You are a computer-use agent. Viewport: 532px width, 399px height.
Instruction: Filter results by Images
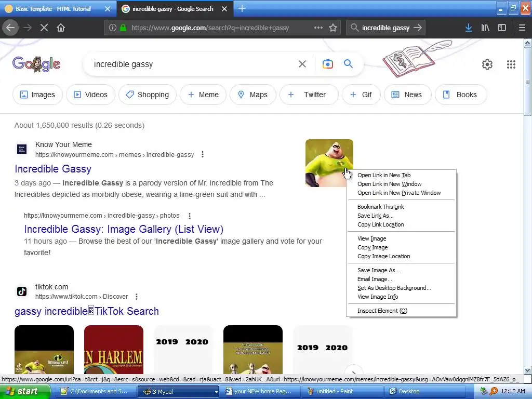tap(37, 95)
